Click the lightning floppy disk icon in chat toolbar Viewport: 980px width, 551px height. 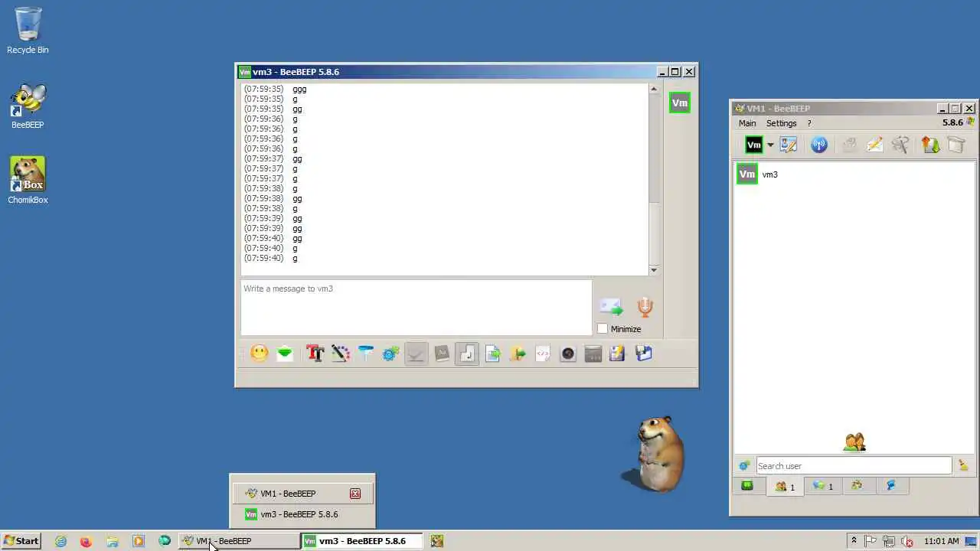(618, 354)
